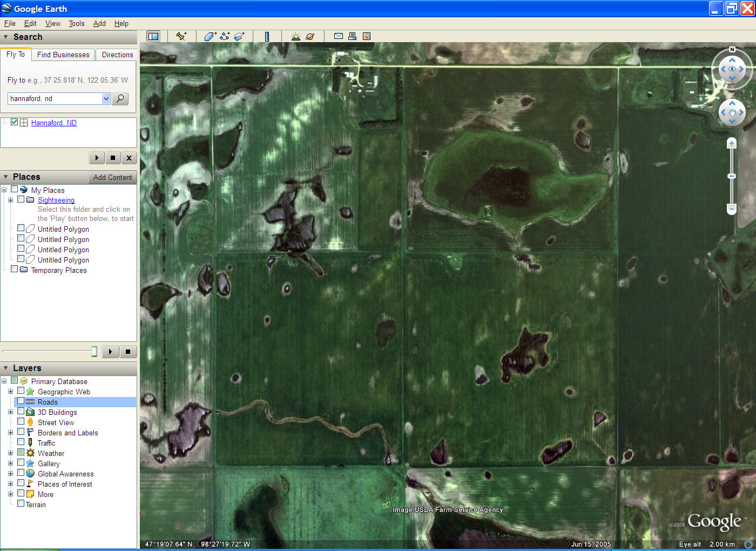Stop the search results tour
This screenshot has height=551, width=756.
point(113,158)
